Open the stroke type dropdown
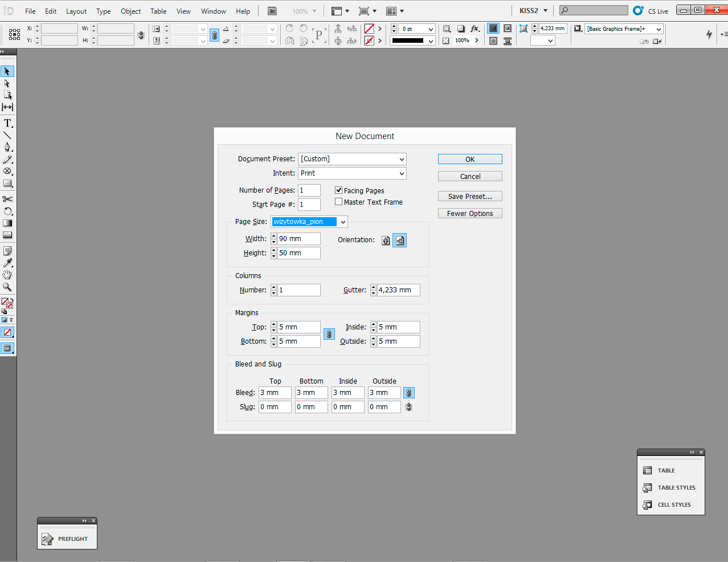Image resolution: width=728 pixels, height=562 pixels. 412,41
